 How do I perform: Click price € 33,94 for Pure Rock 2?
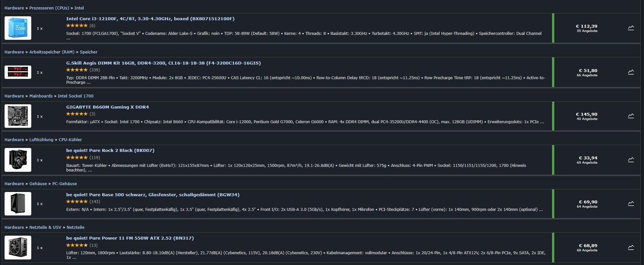588,158
